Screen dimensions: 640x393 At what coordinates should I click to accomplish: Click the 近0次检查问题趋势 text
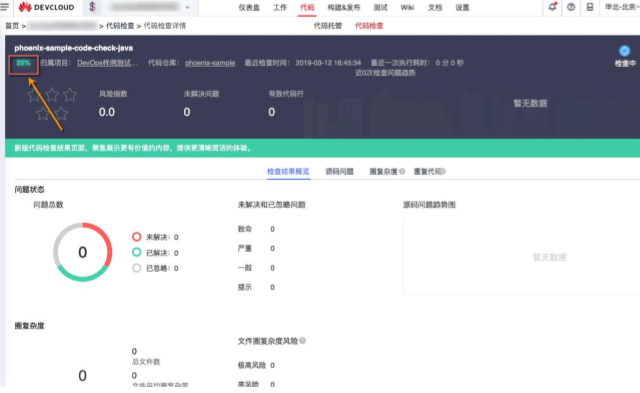[385, 73]
